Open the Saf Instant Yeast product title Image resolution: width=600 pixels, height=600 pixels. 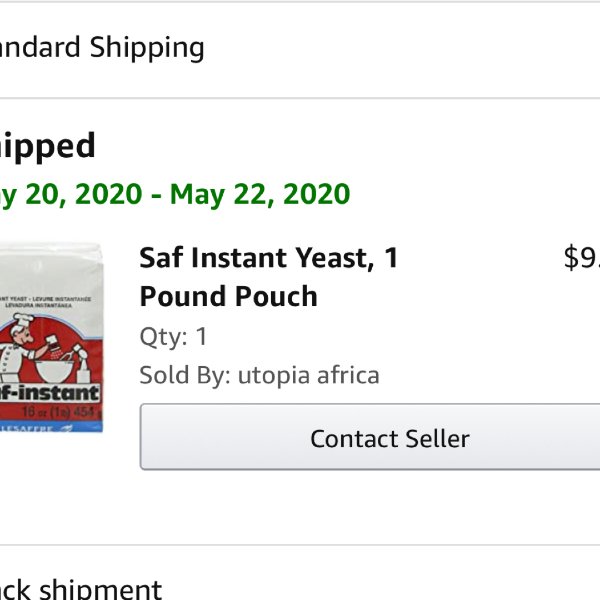click(269, 277)
